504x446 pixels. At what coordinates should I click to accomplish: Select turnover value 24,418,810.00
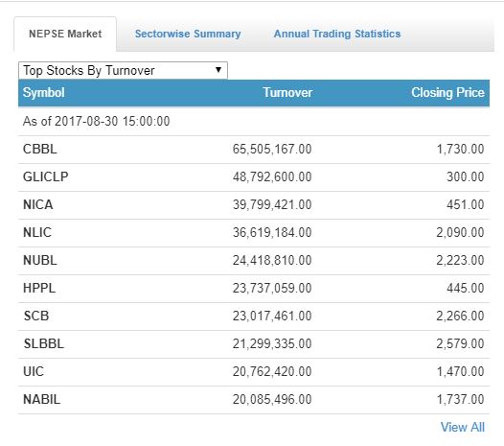272,260
